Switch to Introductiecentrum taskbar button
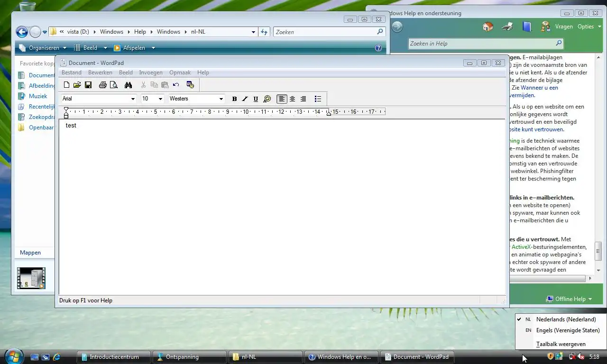607x364 pixels. [x=113, y=357]
